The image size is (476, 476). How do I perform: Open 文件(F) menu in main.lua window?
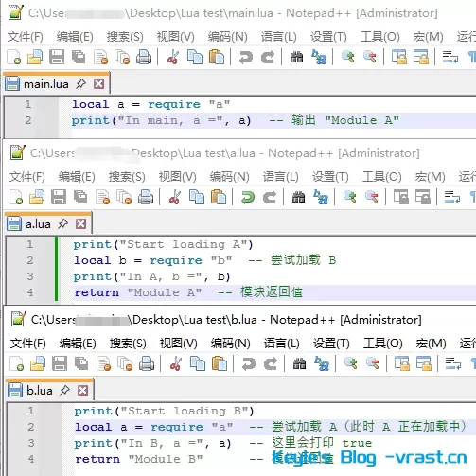pyautogui.click(x=26, y=37)
